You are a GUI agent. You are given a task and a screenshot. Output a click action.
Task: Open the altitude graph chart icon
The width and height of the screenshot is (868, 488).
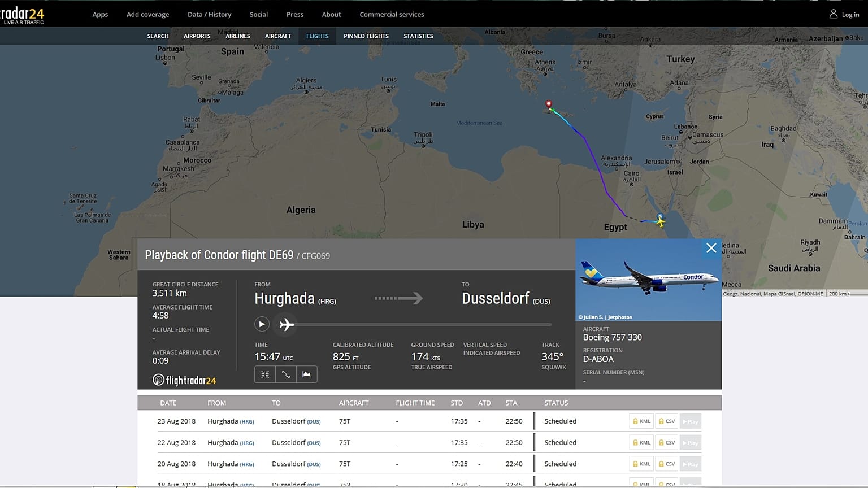coord(306,374)
